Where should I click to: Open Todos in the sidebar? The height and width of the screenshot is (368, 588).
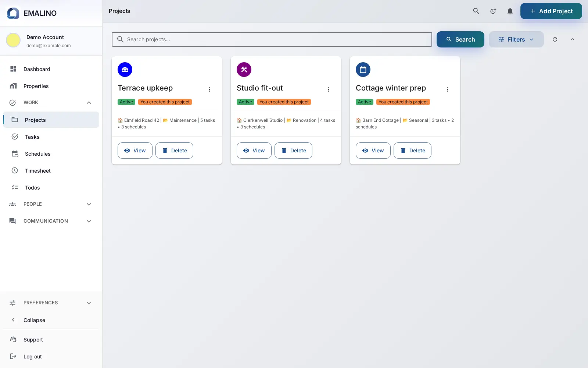click(x=51, y=188)
